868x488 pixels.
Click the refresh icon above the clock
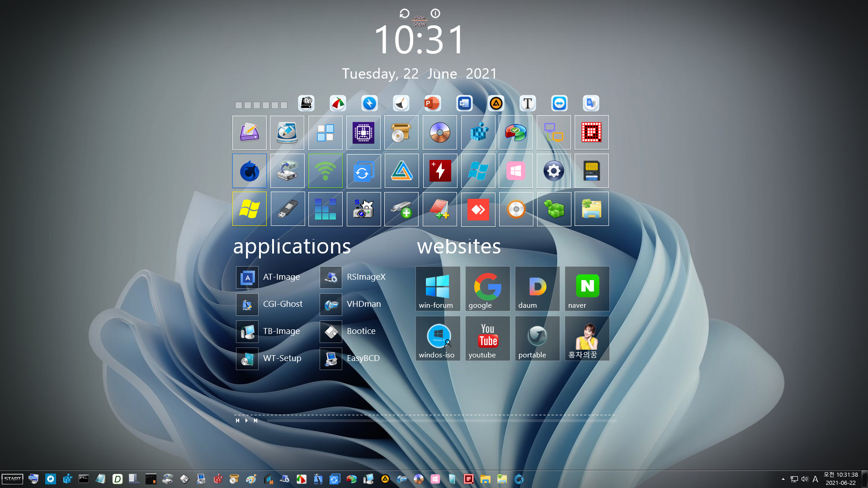tap(404, 14)
